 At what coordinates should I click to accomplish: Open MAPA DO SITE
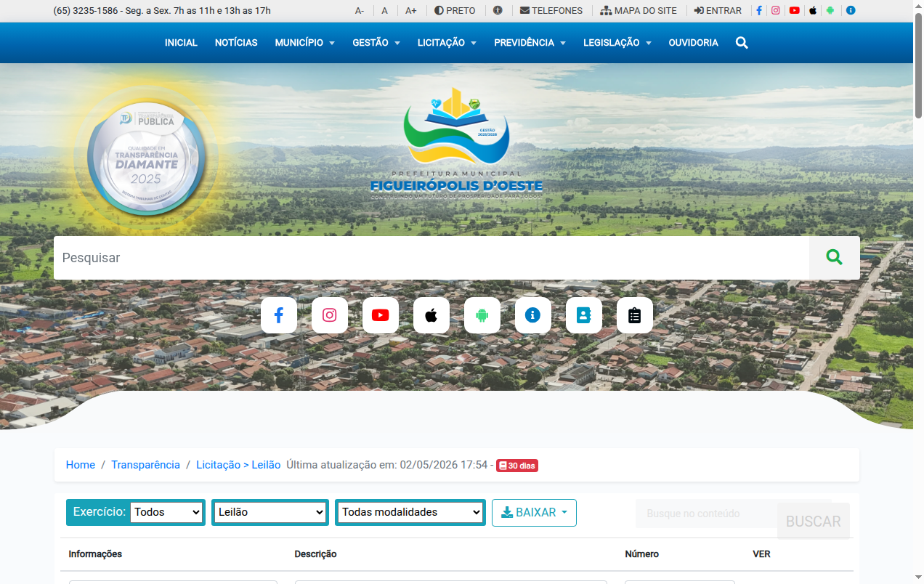coord(639,11)
